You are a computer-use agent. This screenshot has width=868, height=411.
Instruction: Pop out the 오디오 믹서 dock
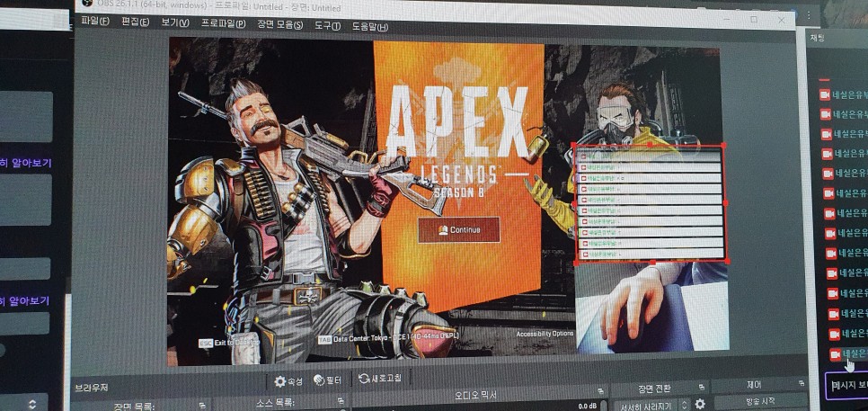(x=600, y=391)
